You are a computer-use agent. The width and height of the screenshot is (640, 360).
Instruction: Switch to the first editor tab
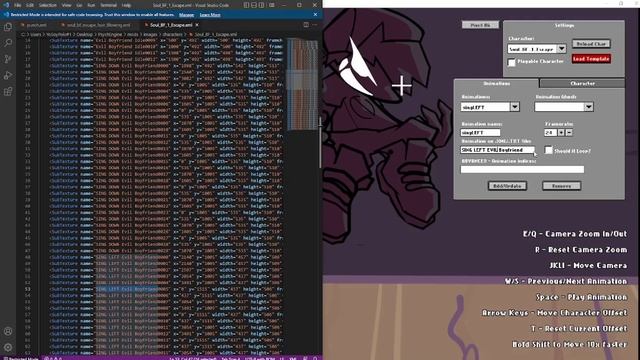tap(36, 25)
